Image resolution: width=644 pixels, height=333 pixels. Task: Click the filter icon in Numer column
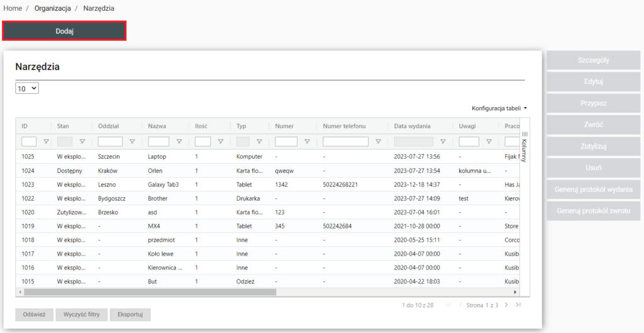click(x=306, y=142)
